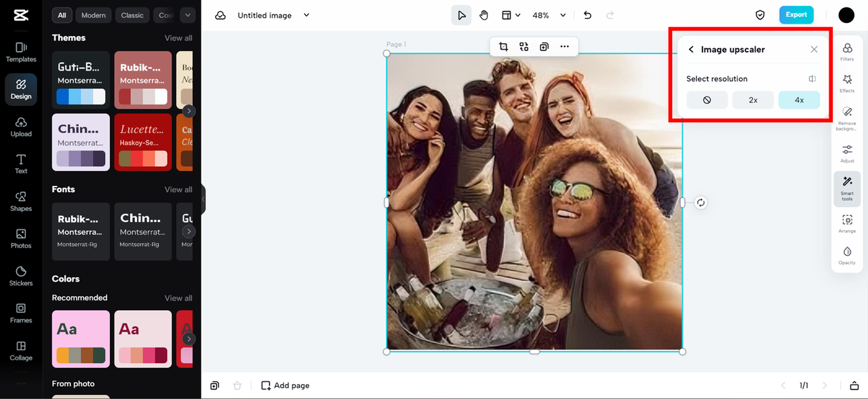Go back from Image upscaler panel
This screenshot has height=399, width=868.
(691, 50)
